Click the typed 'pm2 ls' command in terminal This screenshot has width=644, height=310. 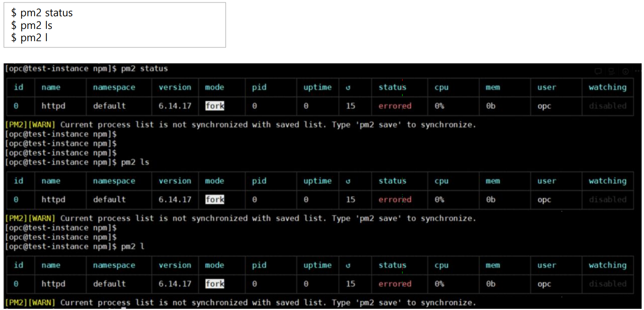[135, 162]
